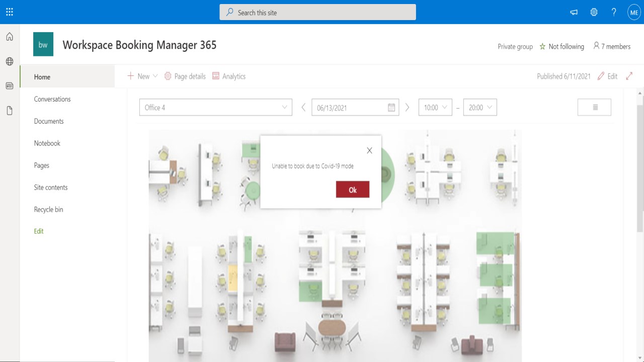Click the Private group label
The image size is (644, 362).
[x=515, y=46]
